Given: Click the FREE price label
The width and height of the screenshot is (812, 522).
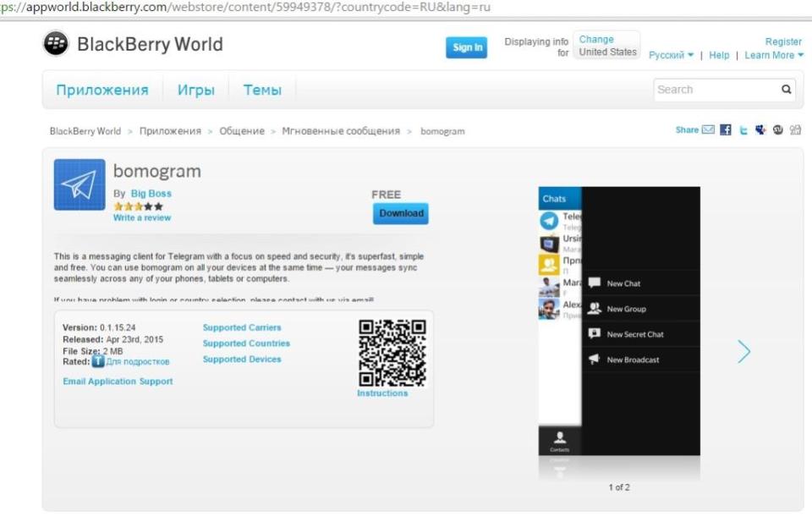Looking at the screenshot, I should (x=386, y=195).
